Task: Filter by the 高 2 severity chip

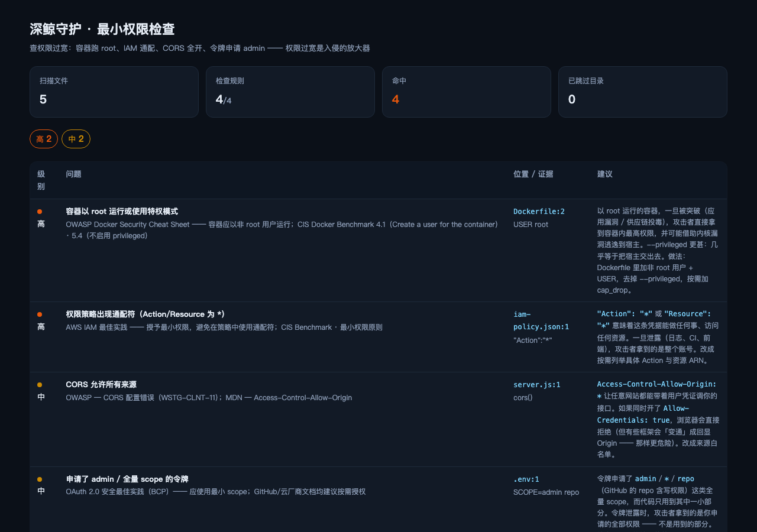Action: coord(44,139)
